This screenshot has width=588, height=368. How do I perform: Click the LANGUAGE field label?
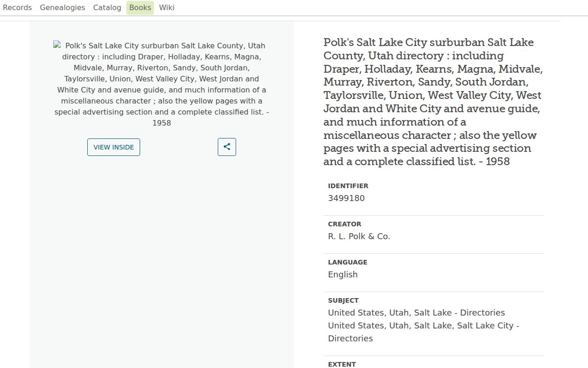click(x=348, y=262)
